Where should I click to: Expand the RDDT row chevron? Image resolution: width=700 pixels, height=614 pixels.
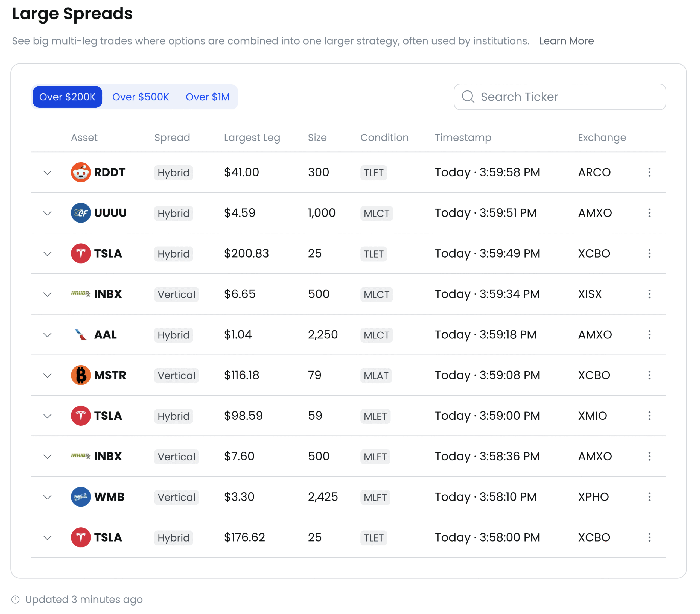pos(48,172)
